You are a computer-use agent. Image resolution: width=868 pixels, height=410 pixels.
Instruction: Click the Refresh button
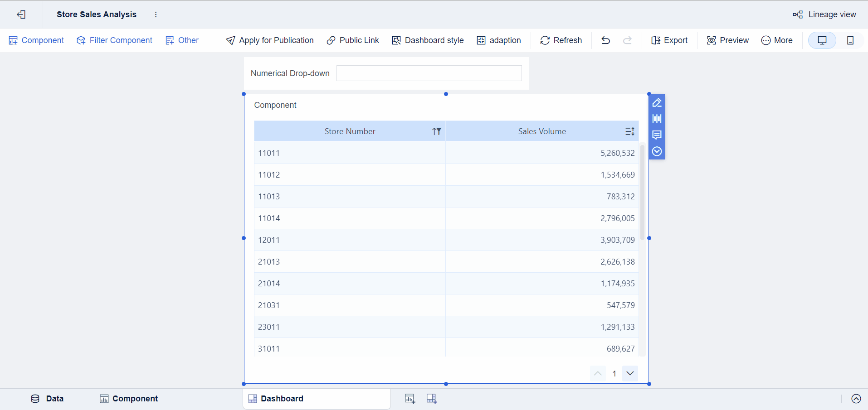click(561, 40)
